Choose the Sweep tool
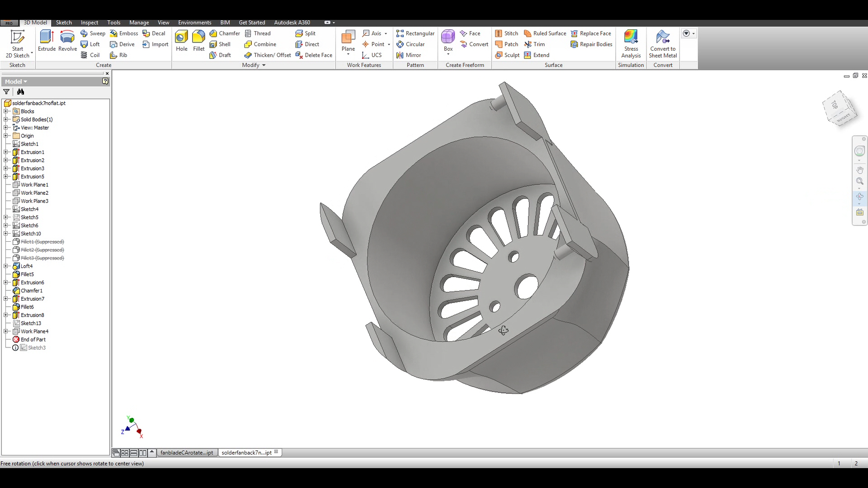Screen dimensions: 868x488 93,33
